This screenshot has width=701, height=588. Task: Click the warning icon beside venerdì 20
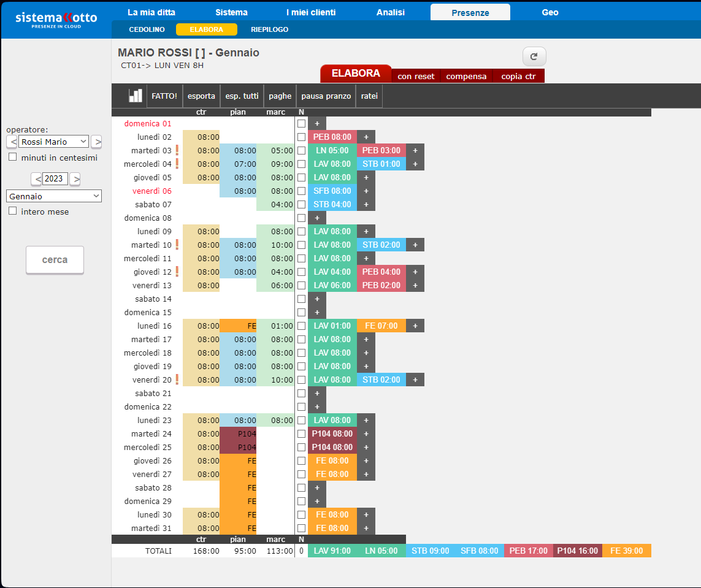tap(177, 379)
